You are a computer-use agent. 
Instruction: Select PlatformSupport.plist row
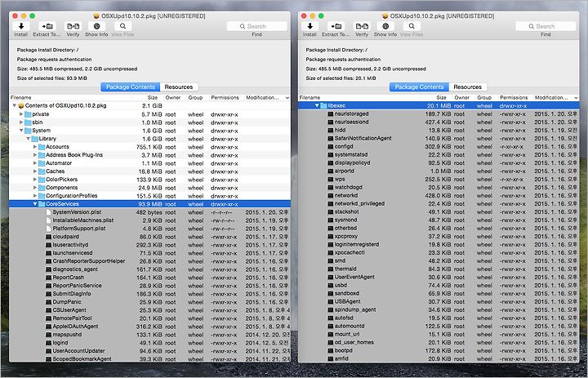tap(149, 229)
